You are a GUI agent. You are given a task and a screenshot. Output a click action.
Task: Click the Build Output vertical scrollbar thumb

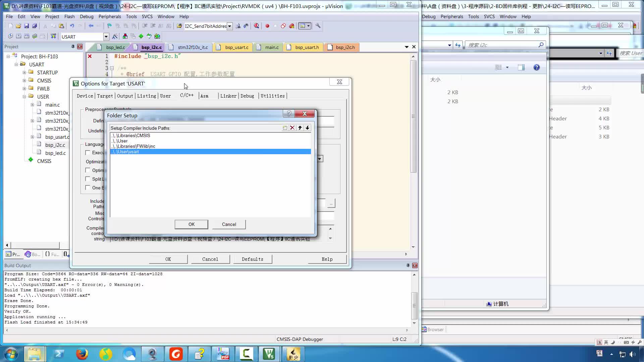[x=414, y=306]
